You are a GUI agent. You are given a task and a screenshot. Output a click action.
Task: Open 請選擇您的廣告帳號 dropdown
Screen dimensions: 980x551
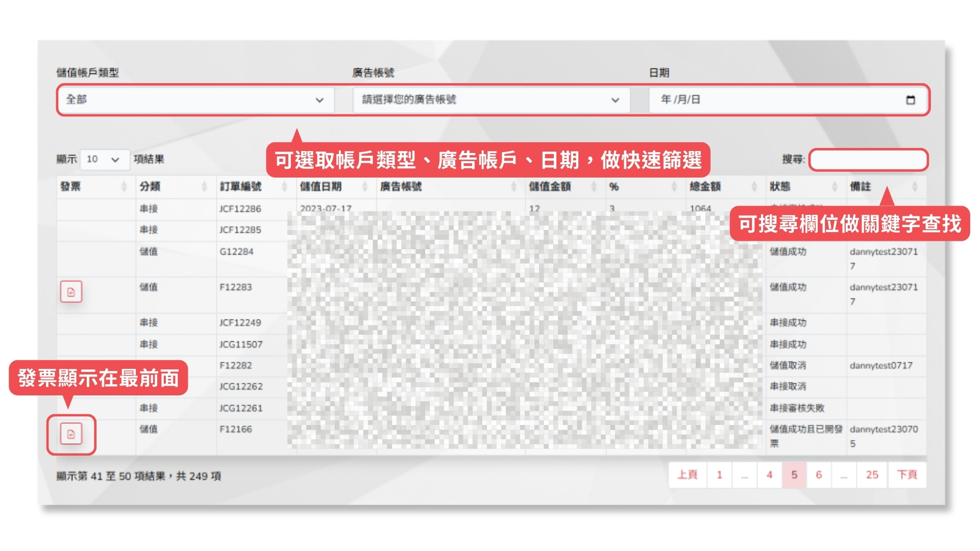tap(491, 100)
